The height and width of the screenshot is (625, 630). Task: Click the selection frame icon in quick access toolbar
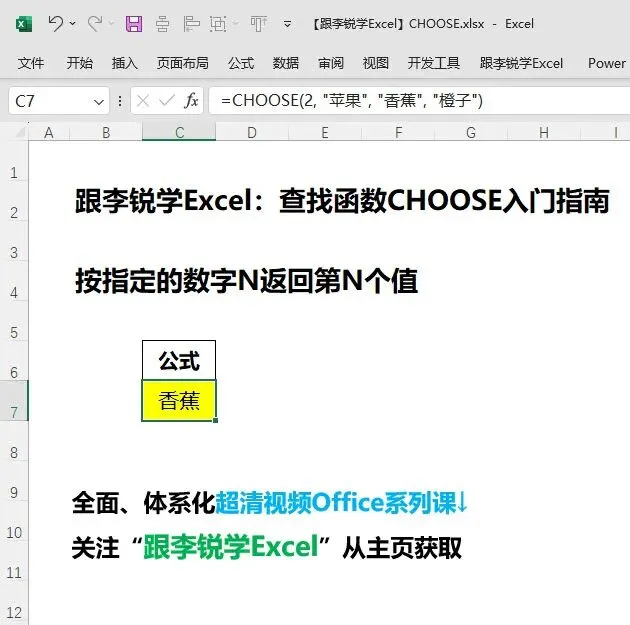coord(218,24)
